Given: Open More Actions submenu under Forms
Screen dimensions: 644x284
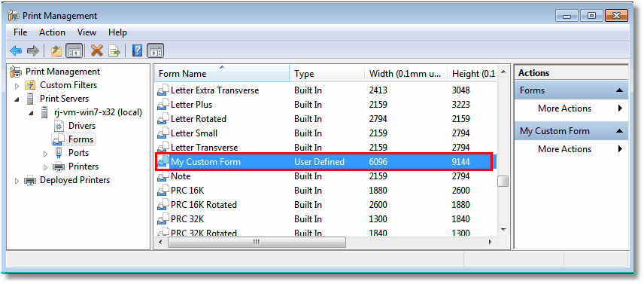Looking at the screenshot, I should 571,108.
